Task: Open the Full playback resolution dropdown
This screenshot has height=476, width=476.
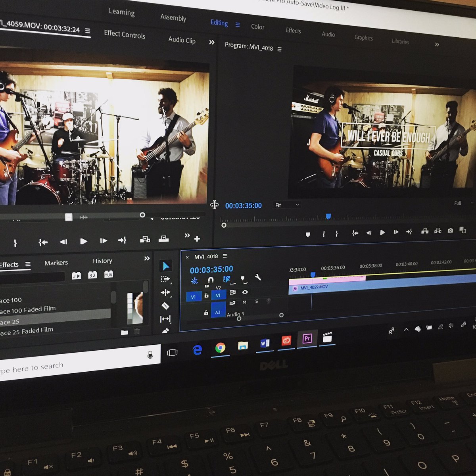Action: point(463,203)
